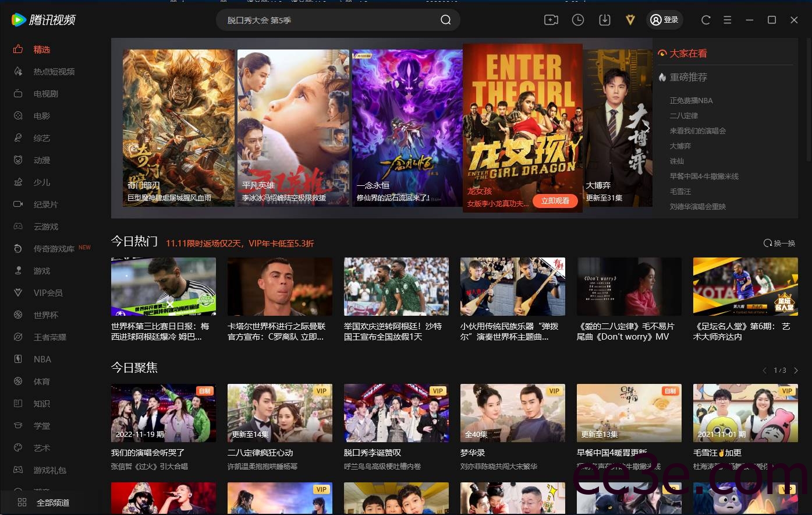Open the downloads icon in the top bar
812x515 pixels.
click(x=604, y=20)
